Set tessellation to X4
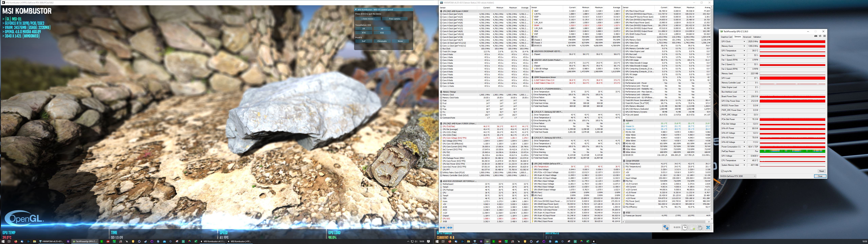The image size is (868, 244). pyautogui.click(x=364, y=29)
